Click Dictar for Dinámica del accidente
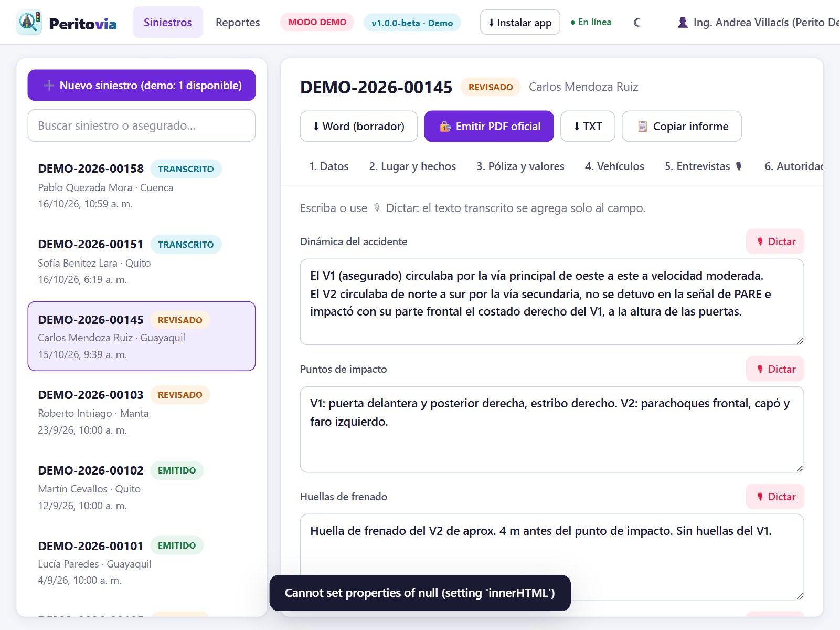The image size is (840, 630). point(775,241)
